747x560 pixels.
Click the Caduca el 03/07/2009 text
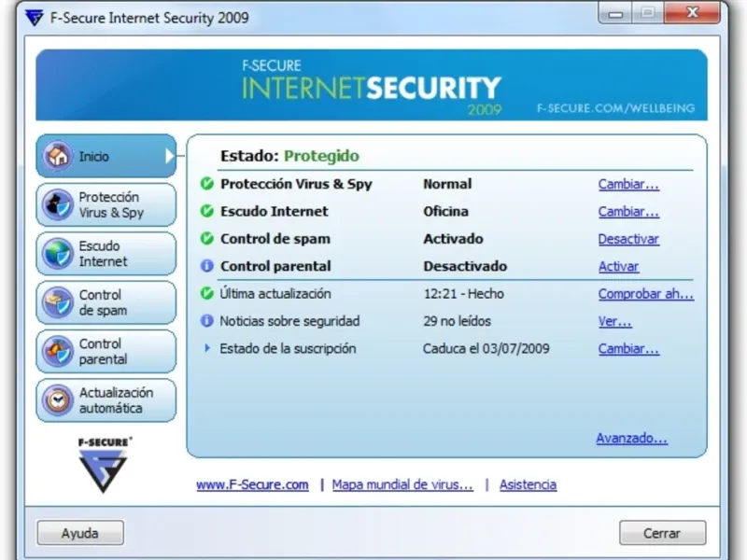point(486,348)
